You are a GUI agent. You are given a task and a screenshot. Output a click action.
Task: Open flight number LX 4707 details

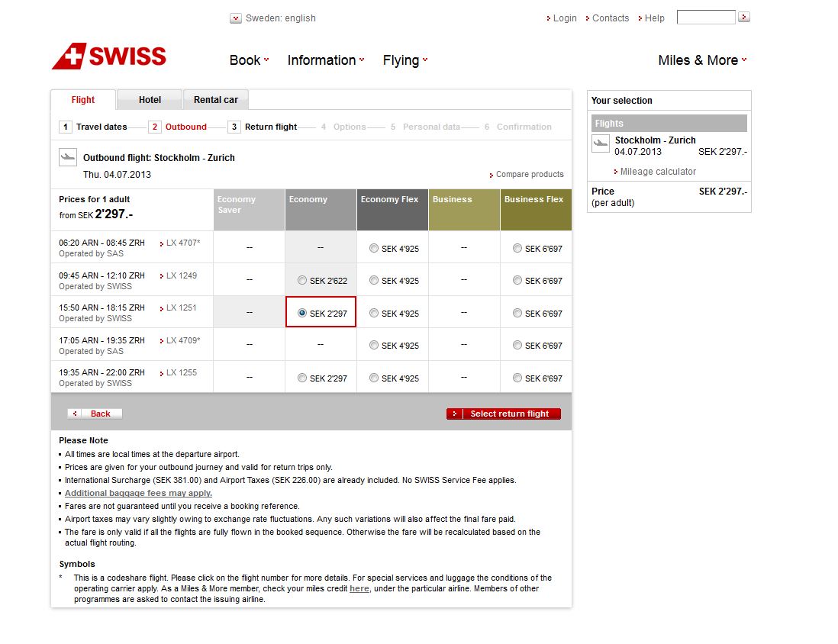(x=182, y=243)
